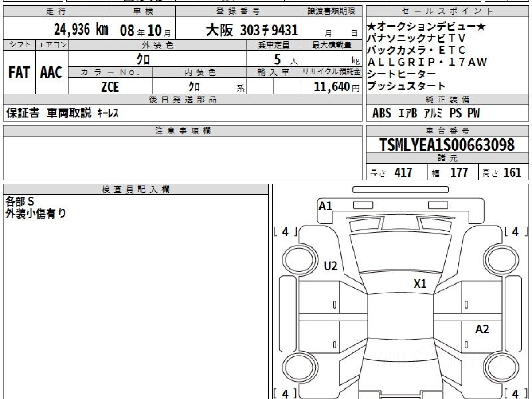Click the 最大積載量 header
Screen dimensions: 532x399
332,45
